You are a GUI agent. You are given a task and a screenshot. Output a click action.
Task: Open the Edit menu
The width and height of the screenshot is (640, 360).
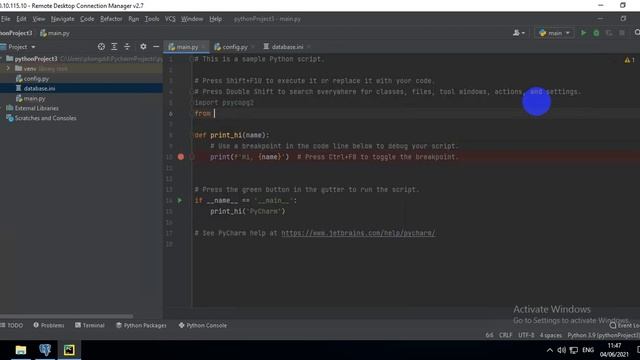(x=21, y=19)
